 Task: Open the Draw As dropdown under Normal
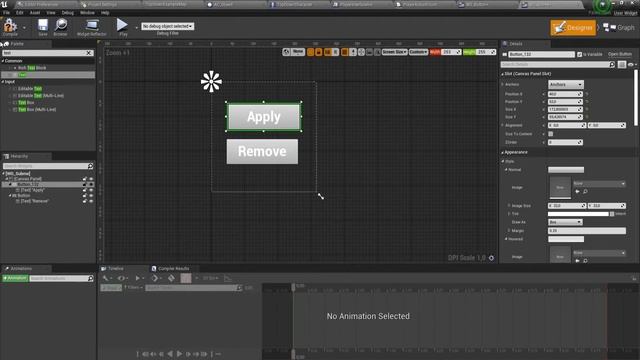click(565, 222)
